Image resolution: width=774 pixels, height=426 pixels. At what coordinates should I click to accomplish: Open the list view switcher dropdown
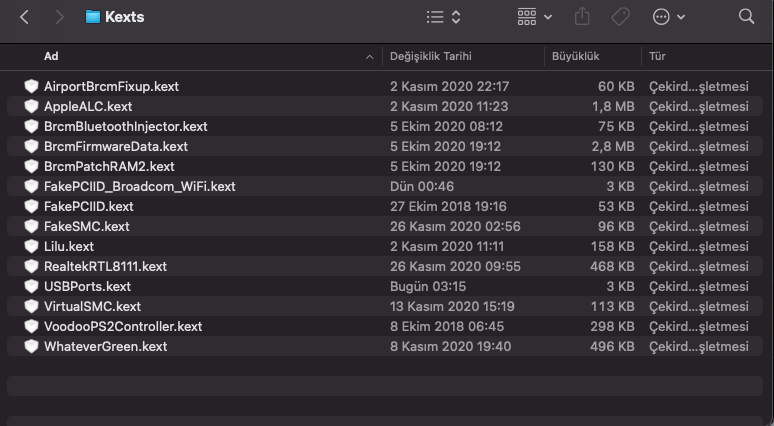(443, 17)
